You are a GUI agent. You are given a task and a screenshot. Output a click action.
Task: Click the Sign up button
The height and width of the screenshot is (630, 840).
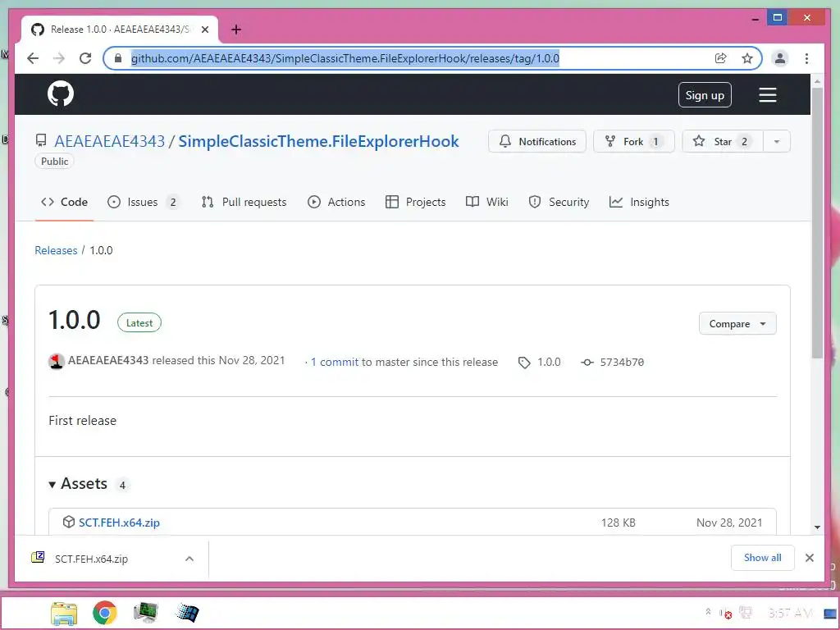(705, 95)
